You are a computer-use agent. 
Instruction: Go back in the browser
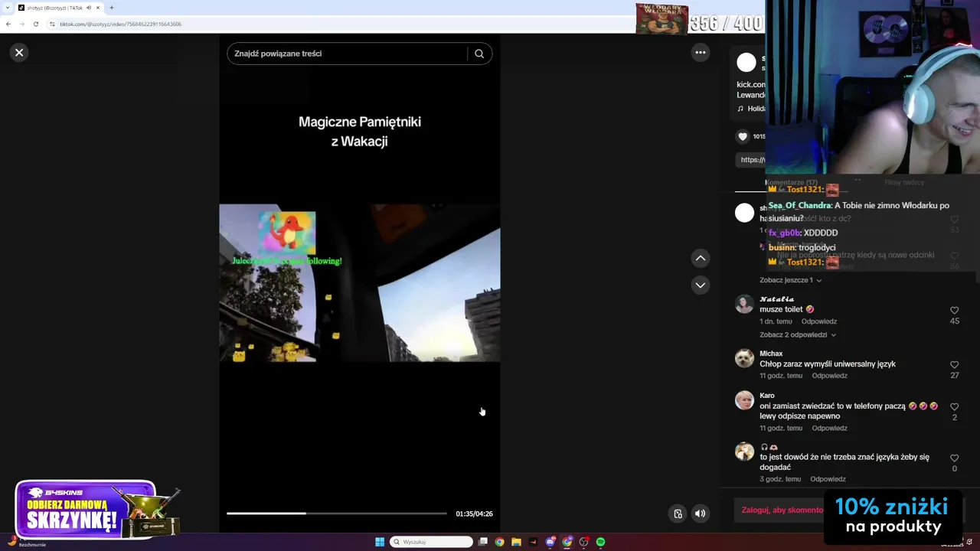(x=8, y=24)
